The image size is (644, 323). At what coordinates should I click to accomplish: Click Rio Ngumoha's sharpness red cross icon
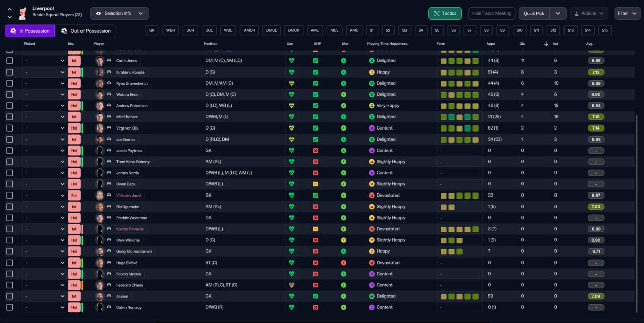pyautogui.click(x=316, y=207)
